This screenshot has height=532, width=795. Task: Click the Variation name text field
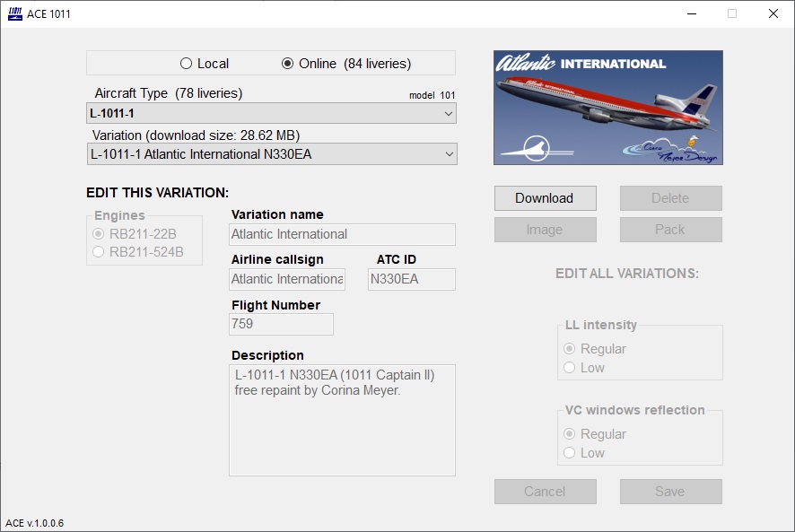[x=342, y=234]
